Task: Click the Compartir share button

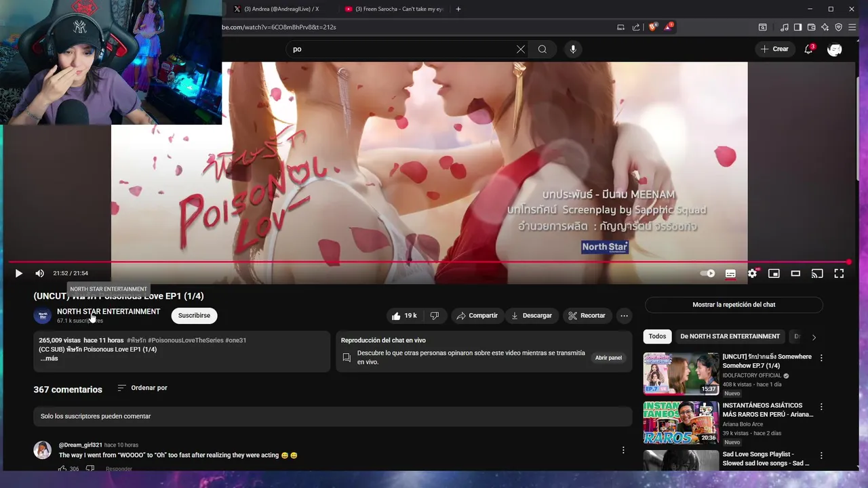Action: click(x=477, y=316)
